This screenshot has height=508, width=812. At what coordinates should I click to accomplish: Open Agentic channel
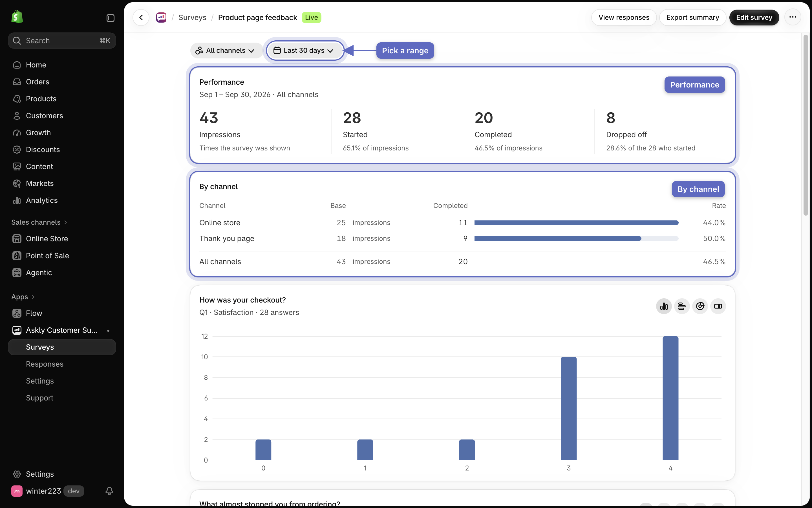pos(62,272)
